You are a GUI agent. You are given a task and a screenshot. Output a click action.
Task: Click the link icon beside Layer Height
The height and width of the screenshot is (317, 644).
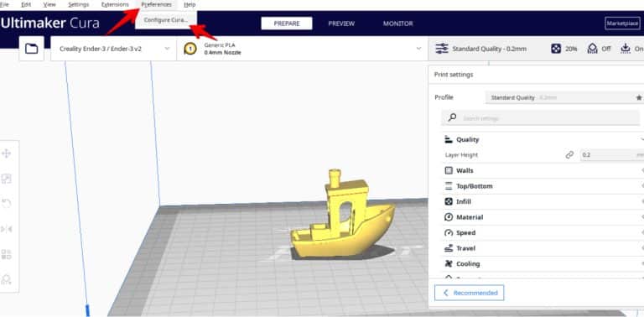569,155
